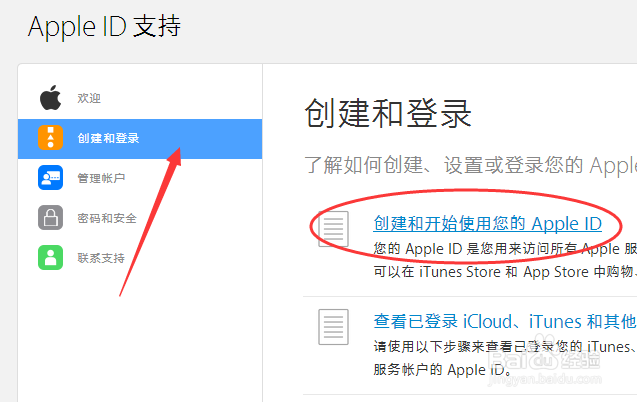The image size is (637, 402).
Task: Click the document icon beside 查看已登录 iCloud link
Action: [x=333, y=327]
